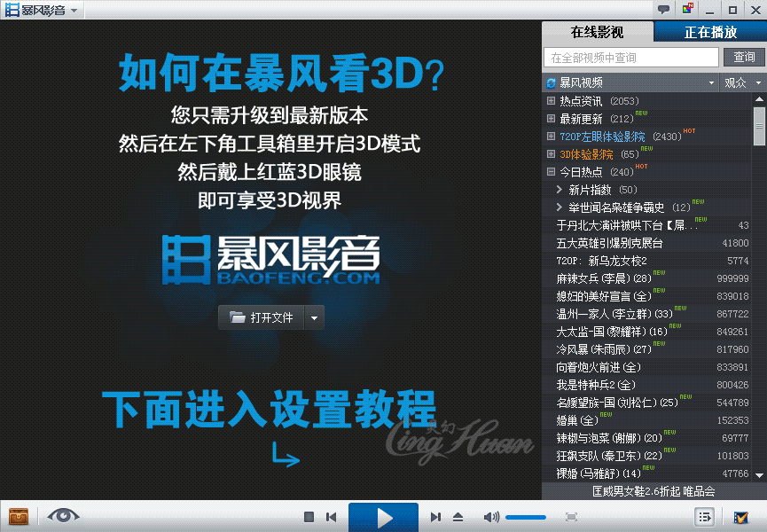Expand the 热点资讯 category
Screen dimensions: 767x532
(x=551, y=101)
